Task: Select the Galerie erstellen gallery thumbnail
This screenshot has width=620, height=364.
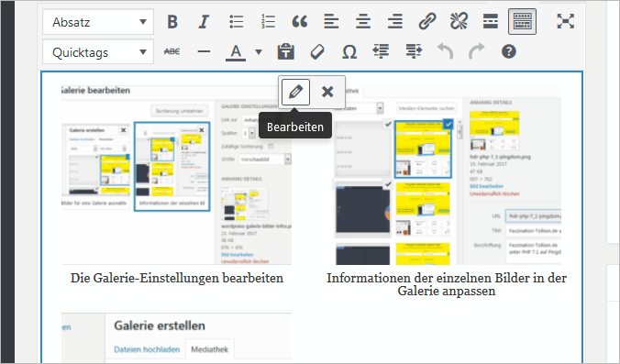Action: pyautogui.click(x=176, y=338)
